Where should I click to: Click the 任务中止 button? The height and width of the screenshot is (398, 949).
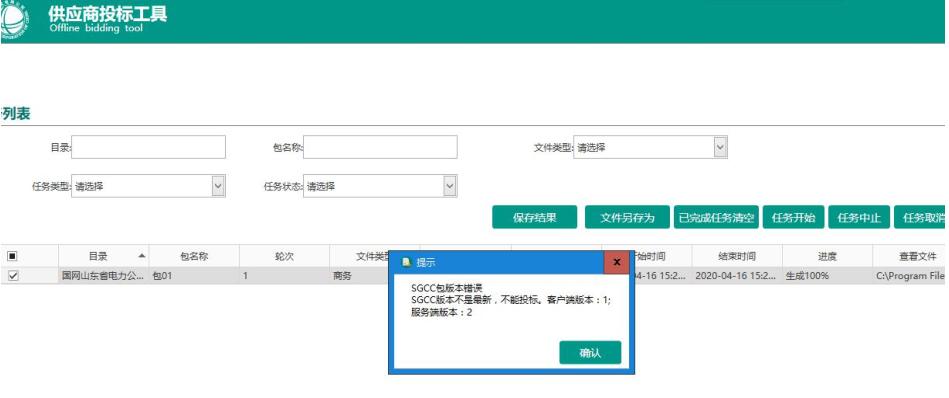click(x=859, y=218)
